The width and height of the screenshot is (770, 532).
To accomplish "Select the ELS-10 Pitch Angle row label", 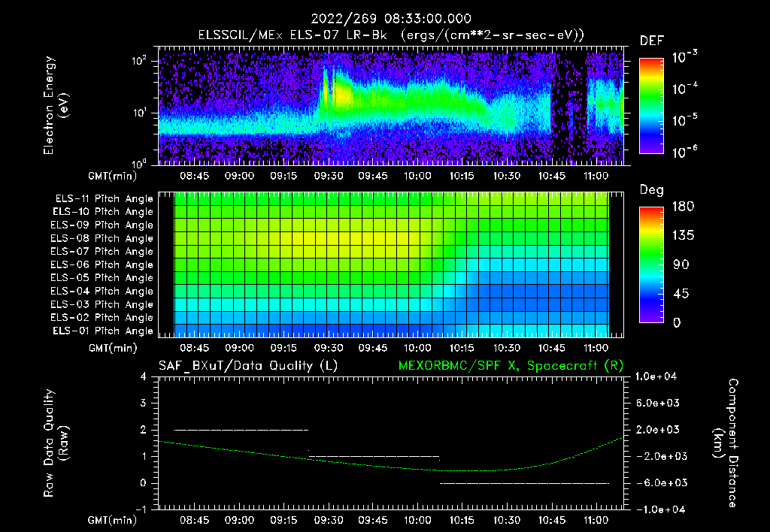I will [102, 212].
